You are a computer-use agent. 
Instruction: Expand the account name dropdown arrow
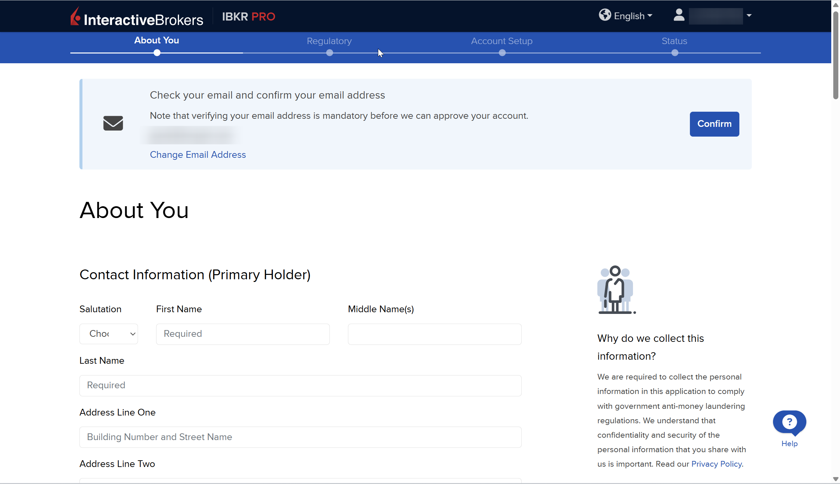click(x=749, y=15)
